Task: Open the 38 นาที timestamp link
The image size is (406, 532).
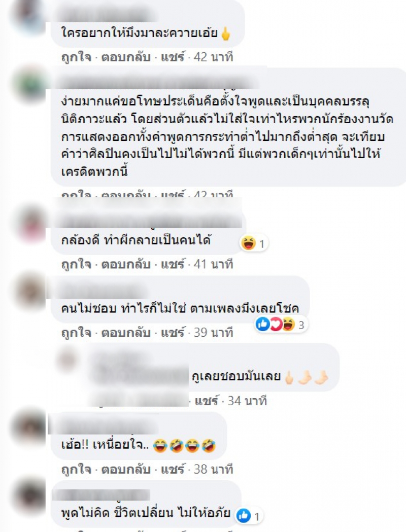Action: point(214,469)
